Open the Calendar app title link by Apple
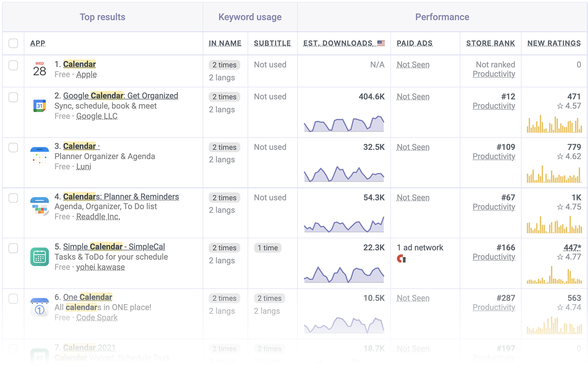The image size is (588, 377). (x=80, y=64)
